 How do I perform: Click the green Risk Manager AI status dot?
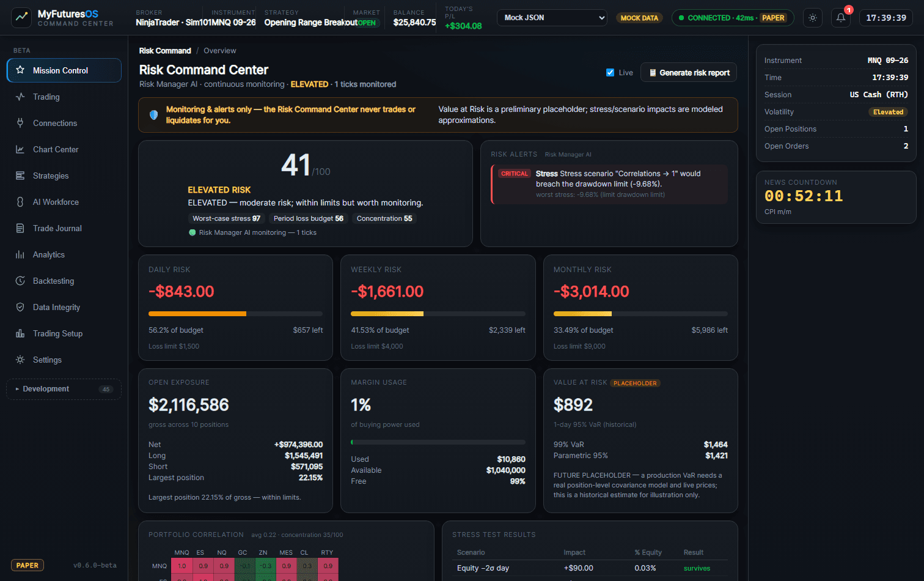[x=193, y=232]
